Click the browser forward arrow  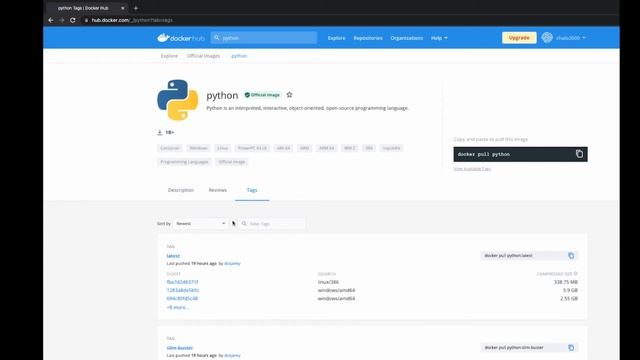pos(62,20)
